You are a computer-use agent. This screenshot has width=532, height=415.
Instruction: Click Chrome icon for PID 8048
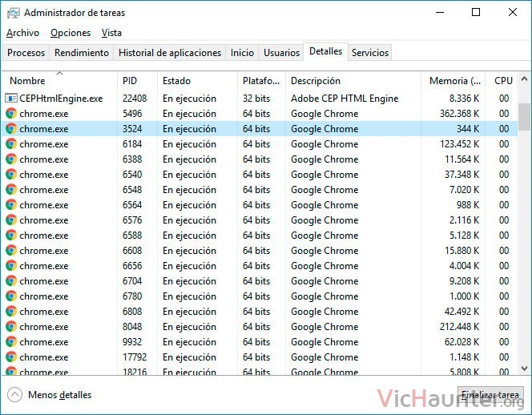click(x=11, y=327)
